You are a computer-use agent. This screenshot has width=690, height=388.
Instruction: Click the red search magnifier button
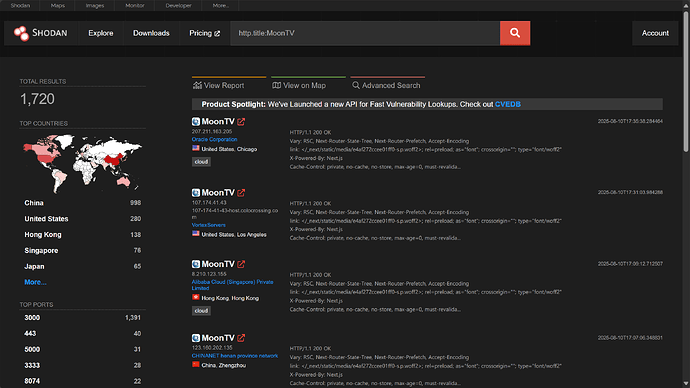515,33
